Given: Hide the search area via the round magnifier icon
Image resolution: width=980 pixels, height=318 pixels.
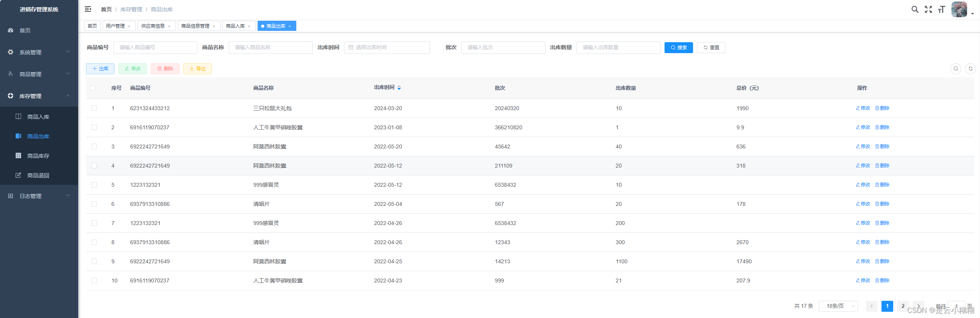Looking at the screenshot, I should pos(956,69).
